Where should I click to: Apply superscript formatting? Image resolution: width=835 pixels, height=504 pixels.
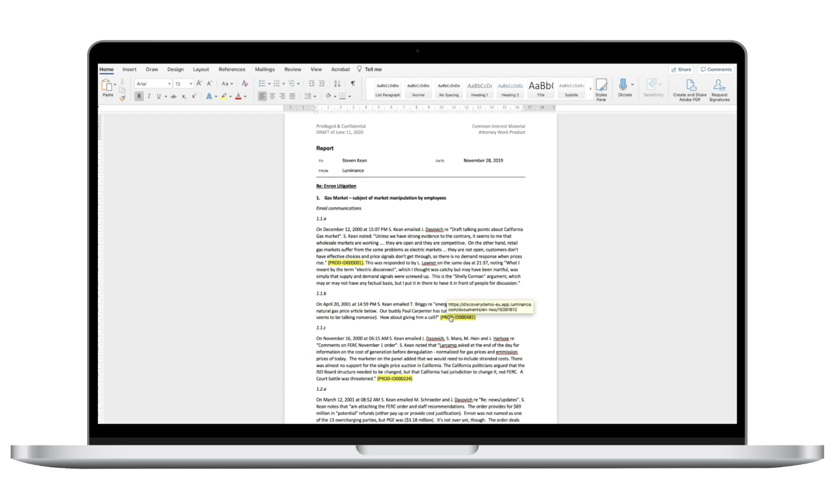pos(194,96)
